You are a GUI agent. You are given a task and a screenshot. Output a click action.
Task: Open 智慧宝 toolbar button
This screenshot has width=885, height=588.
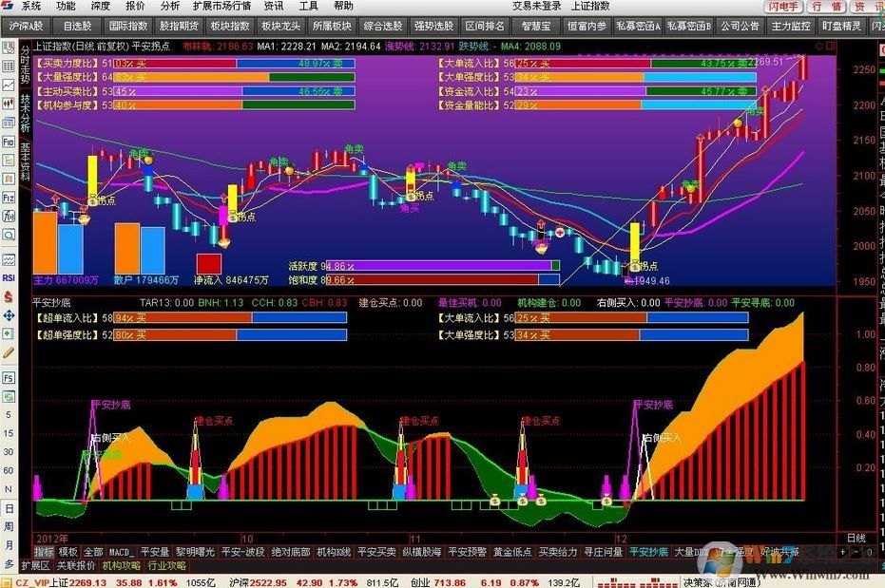(535, 26)
